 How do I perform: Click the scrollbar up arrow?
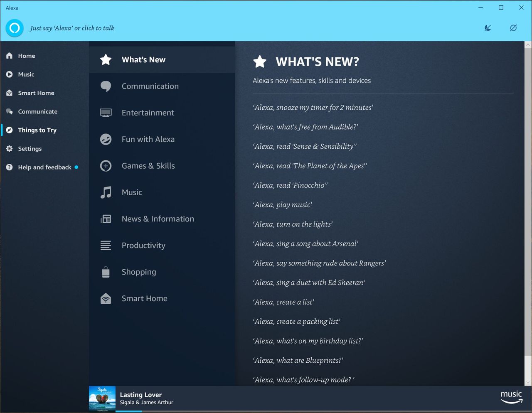pyautogui.click(x=528, y=44)
